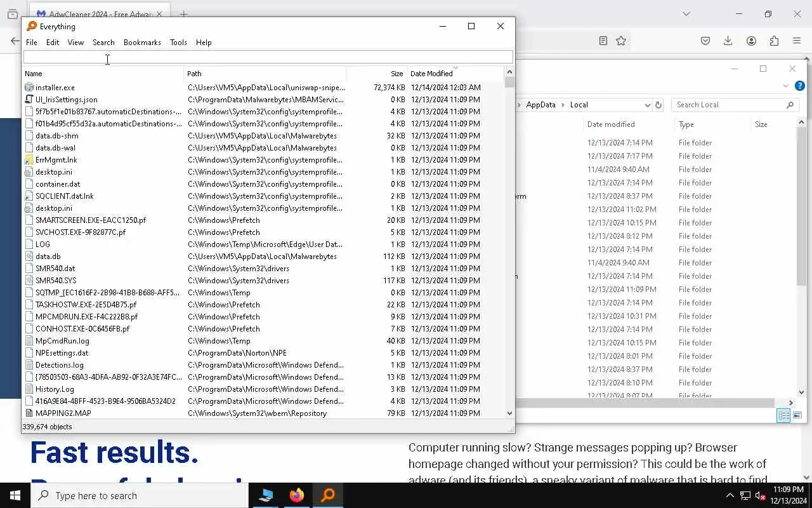Go back in Firefox
Viewport: 812px width, 508px height.
pyautogui.click(x=15, y=41)
